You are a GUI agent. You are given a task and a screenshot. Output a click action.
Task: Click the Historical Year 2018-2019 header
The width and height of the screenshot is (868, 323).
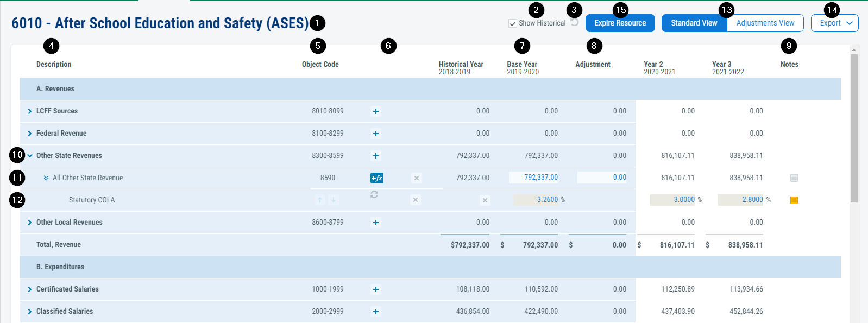point(461,68)
